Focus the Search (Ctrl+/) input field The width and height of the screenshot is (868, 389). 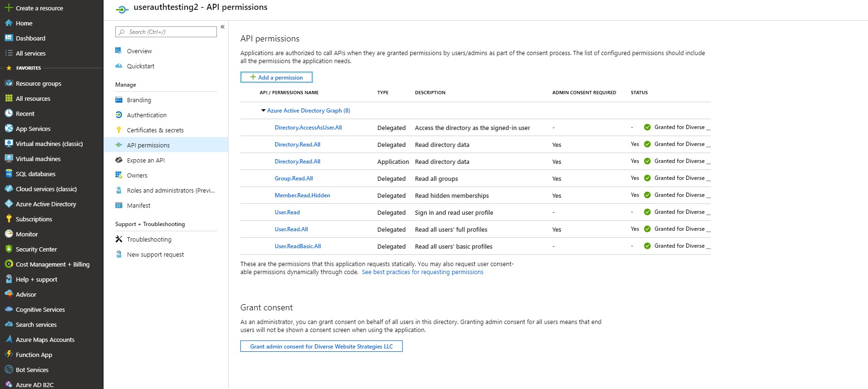(x=166, y=32)
